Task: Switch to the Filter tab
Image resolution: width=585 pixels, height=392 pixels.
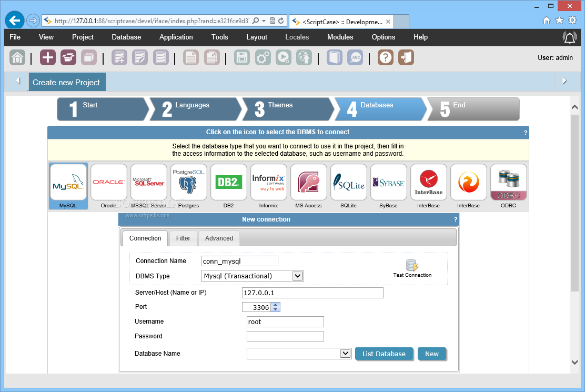Action: (183, 238)
